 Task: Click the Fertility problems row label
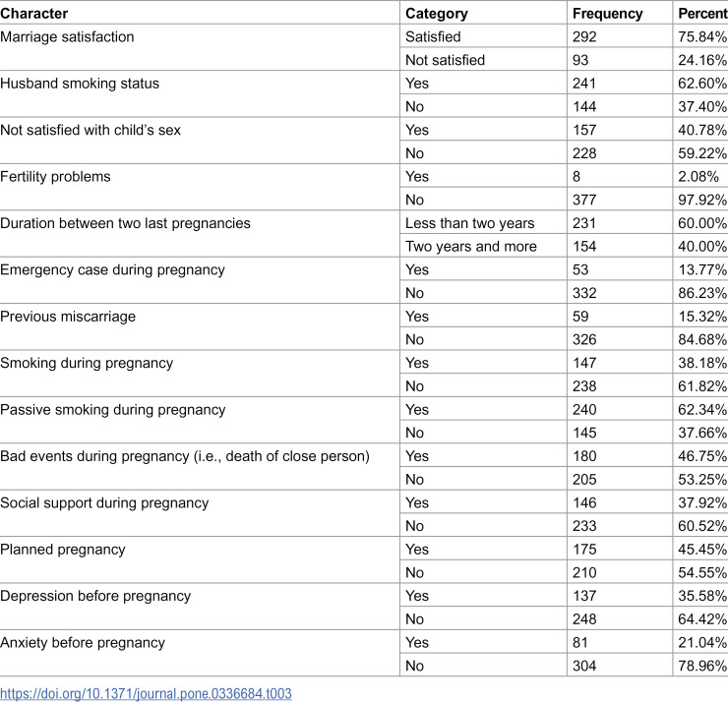(x=55, y=177)
